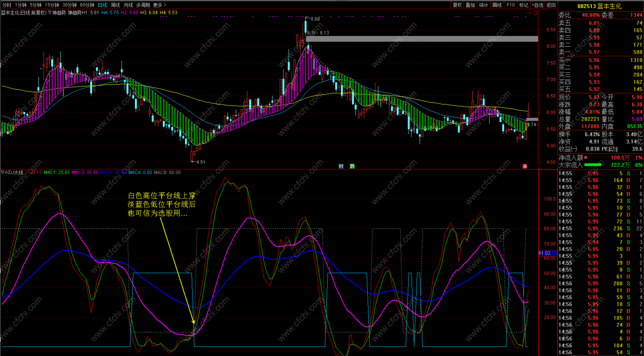Click the red 涨 marker on the chart

[525, 166]
